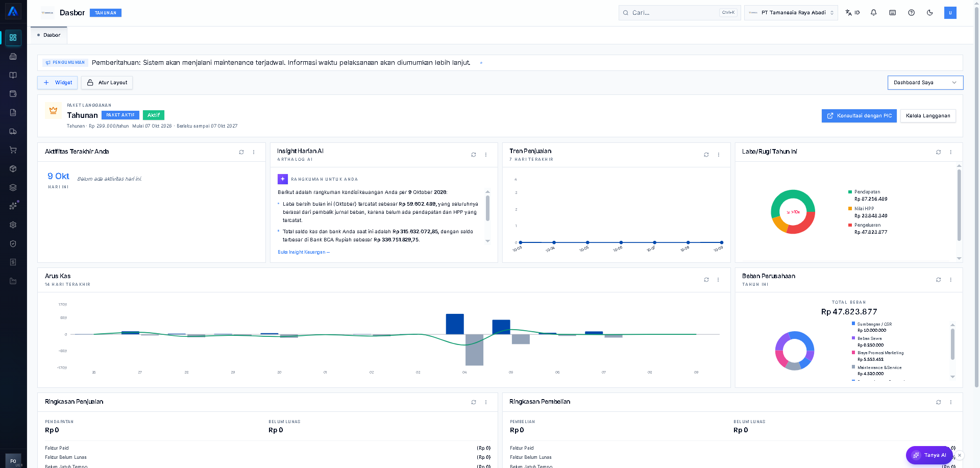The width and height of the screenshot is (980, 468).
Task: Toggle dark mode with moon icon
Action: click(x=930, y=13)
